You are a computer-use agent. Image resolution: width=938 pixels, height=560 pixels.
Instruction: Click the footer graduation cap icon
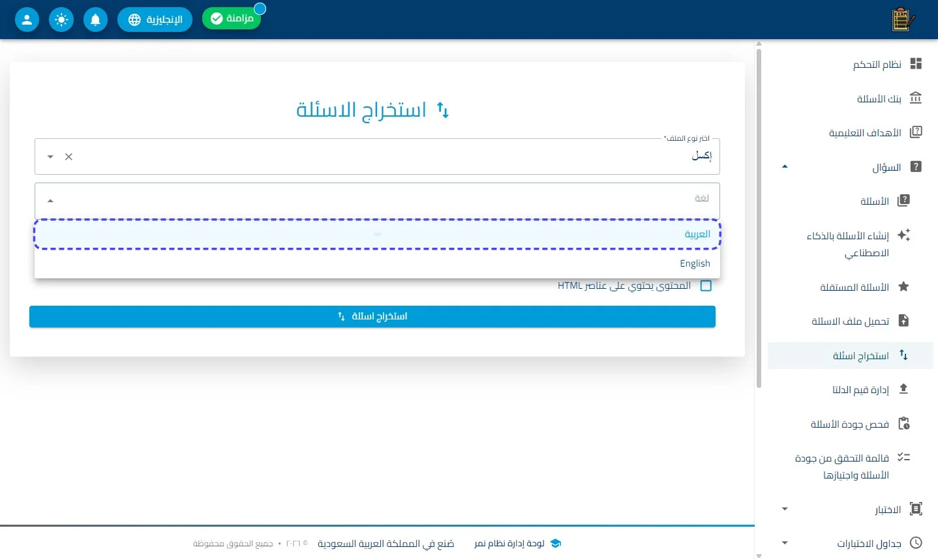[x=556, y=543]
